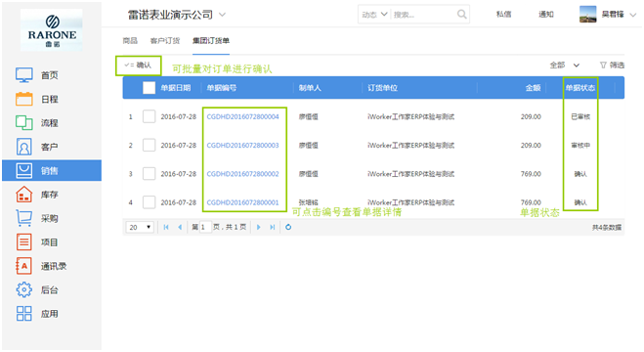644x352 pixels.
Task: Open the 客户 customer icon
Action: click(23, 147)
